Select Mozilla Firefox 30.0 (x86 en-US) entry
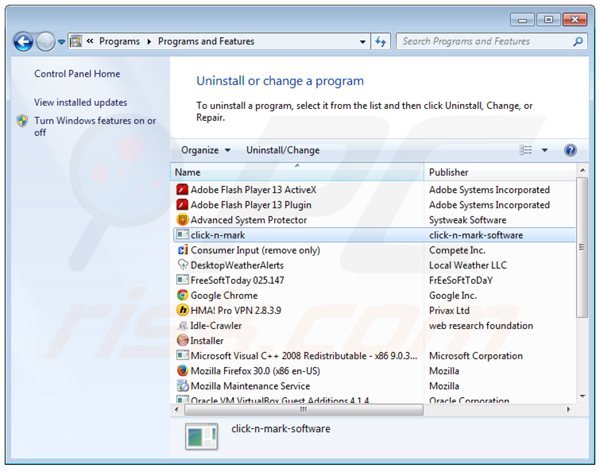This screenshot has height=472, width=600. click(255, 371)
